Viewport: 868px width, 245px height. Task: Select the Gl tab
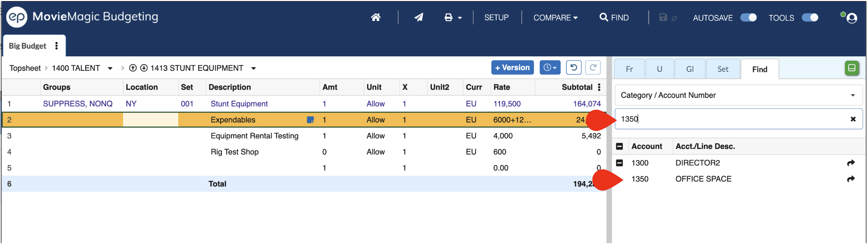[690, 69]
